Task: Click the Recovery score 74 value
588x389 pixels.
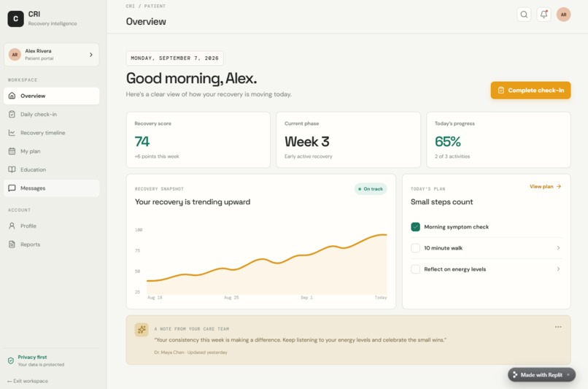Action: point(142,142)
